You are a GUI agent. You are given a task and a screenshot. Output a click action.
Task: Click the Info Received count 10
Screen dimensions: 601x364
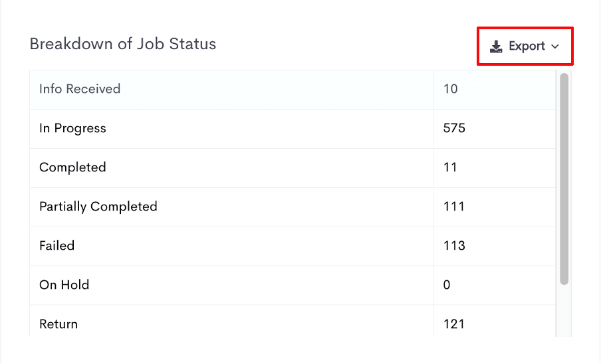450,89
